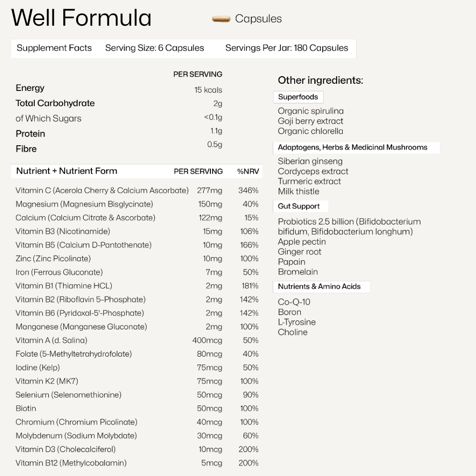
Task: Select the Superfoods category tag
Action: tap(298, 97)
